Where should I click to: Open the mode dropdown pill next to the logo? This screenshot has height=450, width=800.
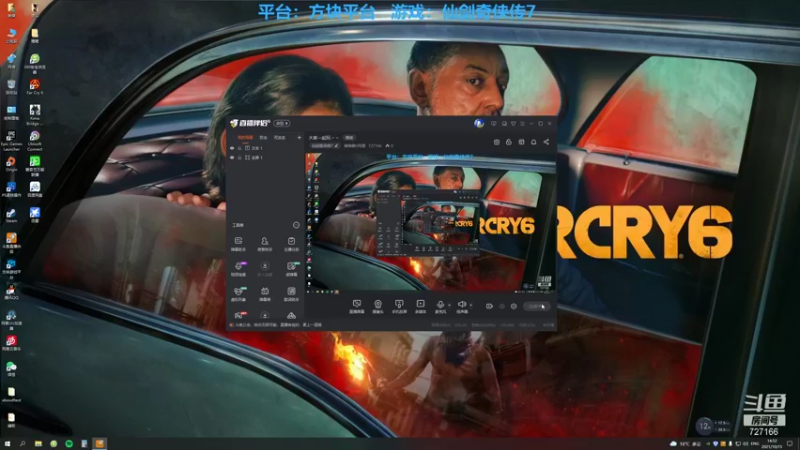click(x=282, y=123)
